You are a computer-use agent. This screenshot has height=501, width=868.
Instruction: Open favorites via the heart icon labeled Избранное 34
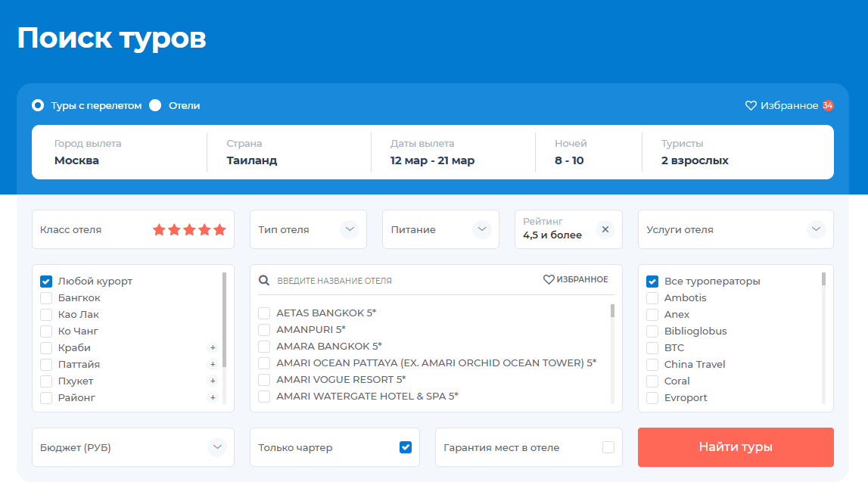[x=750, y=106]
